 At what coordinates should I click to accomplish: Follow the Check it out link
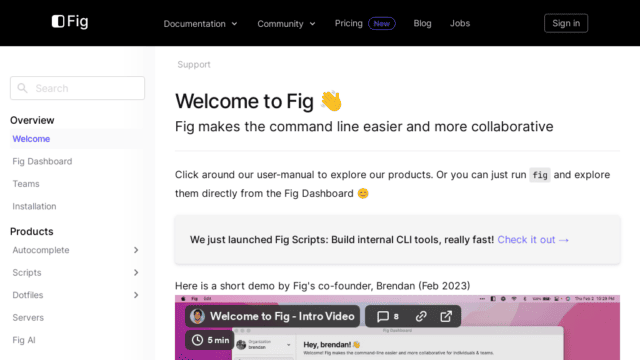point(533,240)
